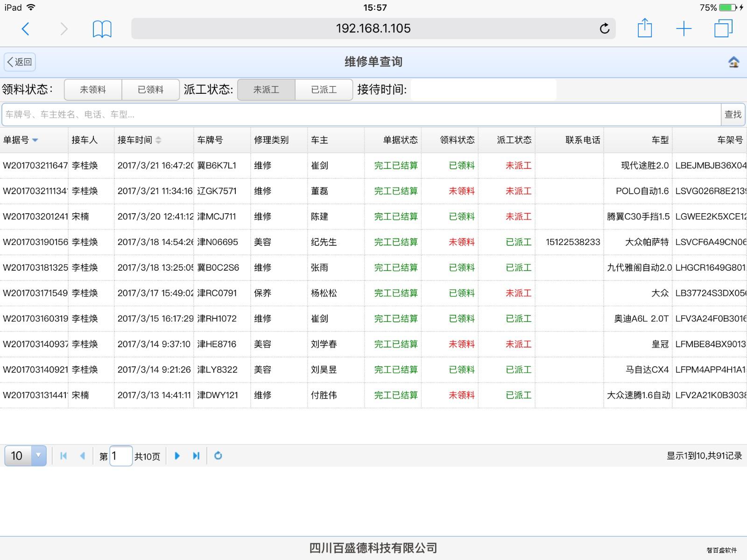Click the 返回 back button
This screenshot has height=560, width=747.
coord(20,62)
